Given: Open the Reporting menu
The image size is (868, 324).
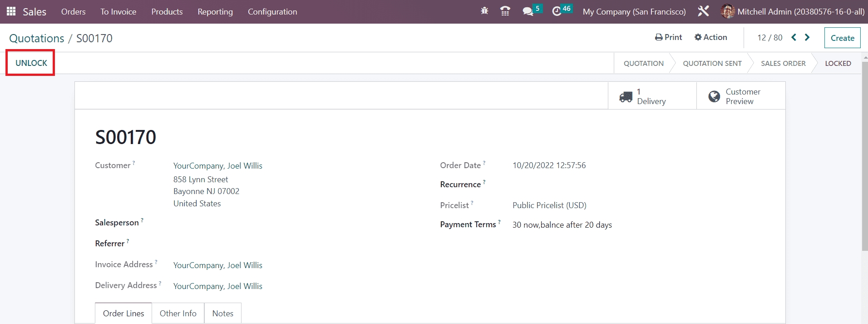Looking at the screenshot, I should pyautogui.click(x=215, y=11).
